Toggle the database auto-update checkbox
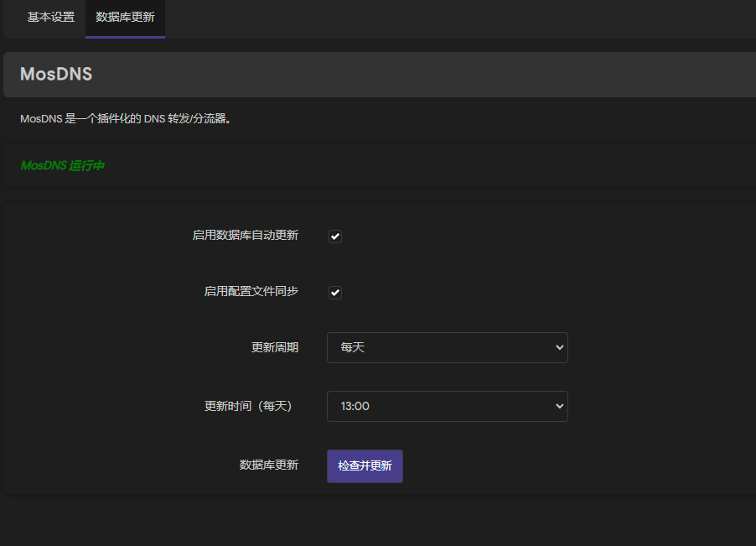The height and width of the screenshot is (546, 756). (334, 237)
